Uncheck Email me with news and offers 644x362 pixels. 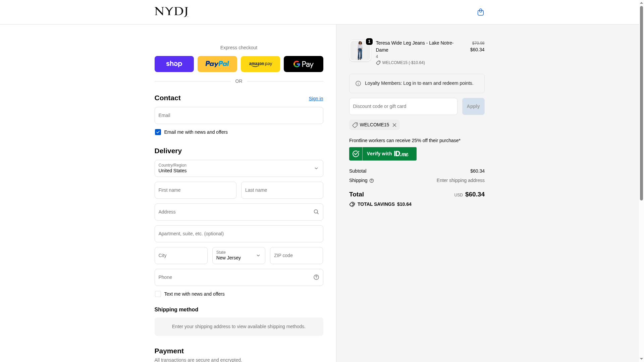[158, 132]
